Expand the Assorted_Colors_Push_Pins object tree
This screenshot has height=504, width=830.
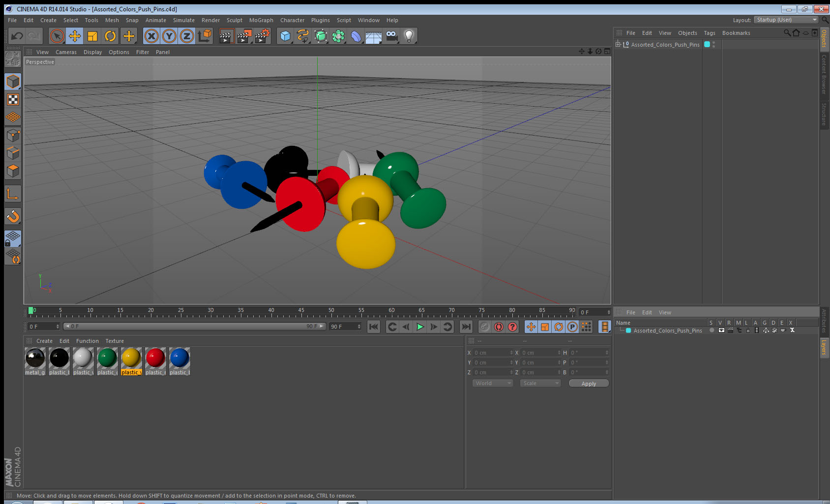point(618,44)
